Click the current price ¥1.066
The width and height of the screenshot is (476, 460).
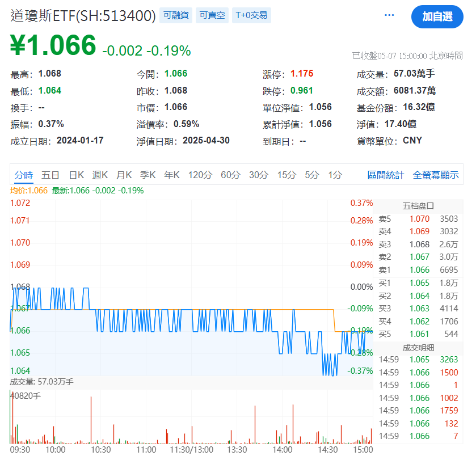53,45
